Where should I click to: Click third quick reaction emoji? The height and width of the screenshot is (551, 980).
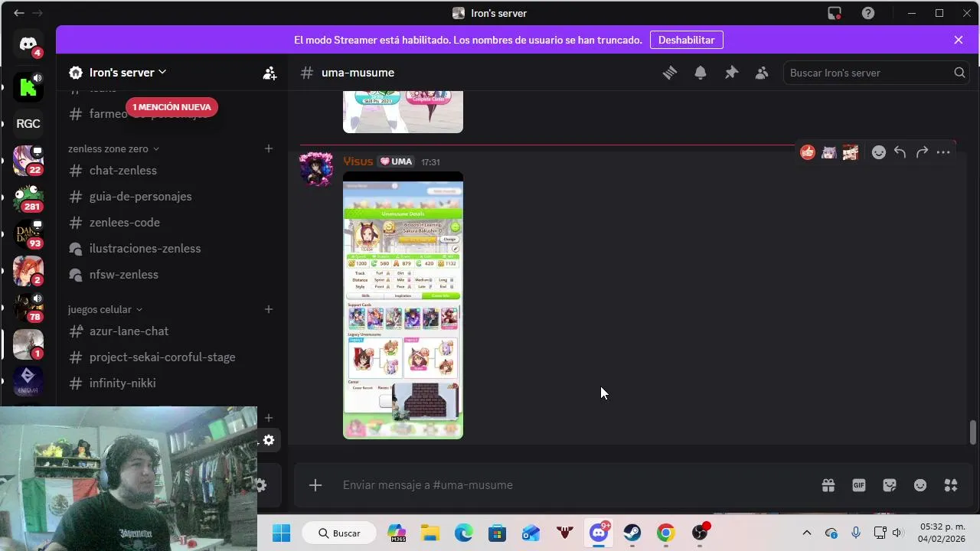pos(851,152)
